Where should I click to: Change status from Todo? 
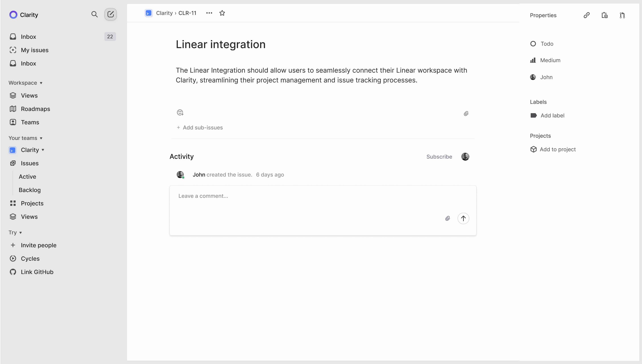(x=542, y=44)
